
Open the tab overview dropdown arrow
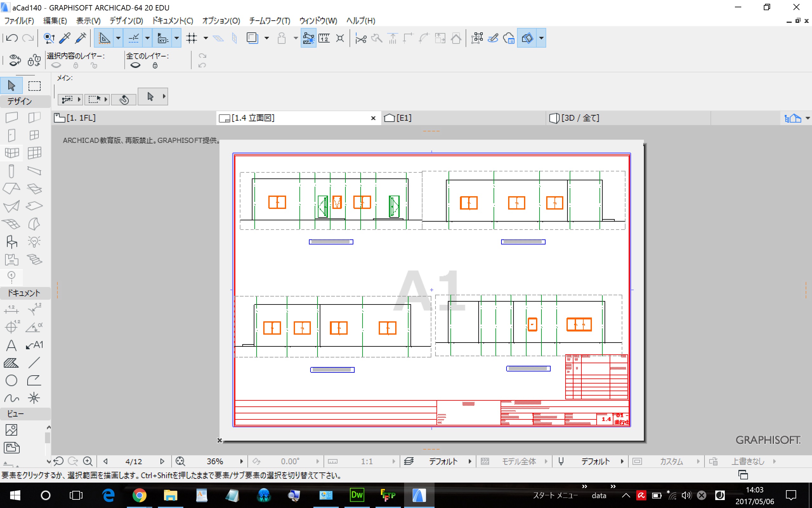coord(808,118)
